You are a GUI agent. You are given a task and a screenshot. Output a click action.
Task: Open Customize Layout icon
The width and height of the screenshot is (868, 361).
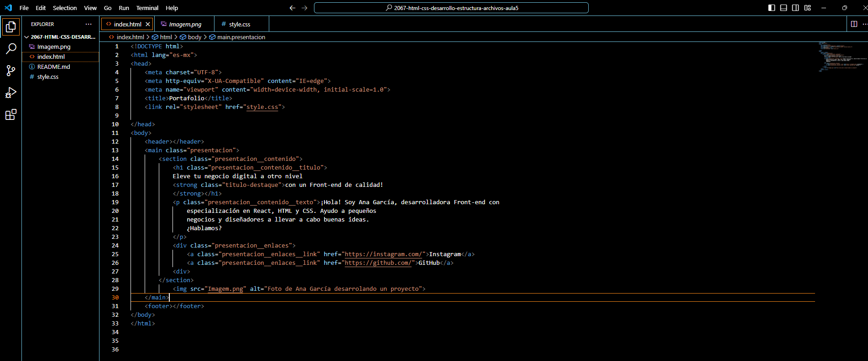[808, 8]
